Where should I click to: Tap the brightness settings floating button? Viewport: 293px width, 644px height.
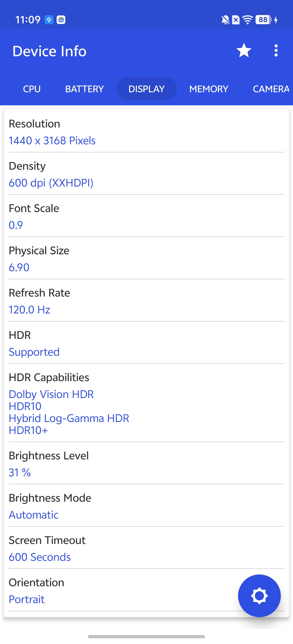click(x=259, y=595)
